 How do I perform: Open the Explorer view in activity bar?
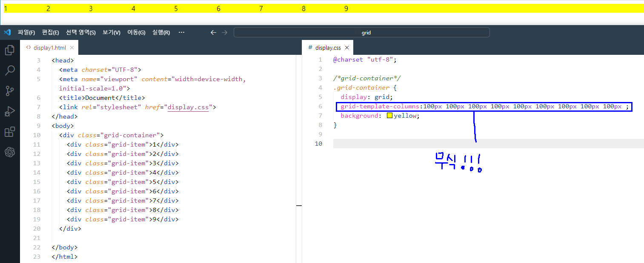9,51
